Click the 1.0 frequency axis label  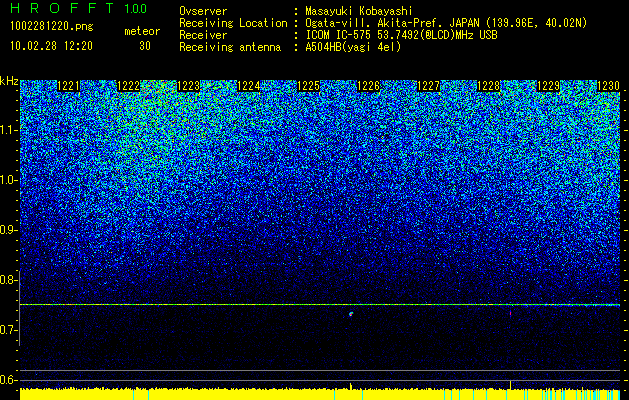[x=8, y=181]
